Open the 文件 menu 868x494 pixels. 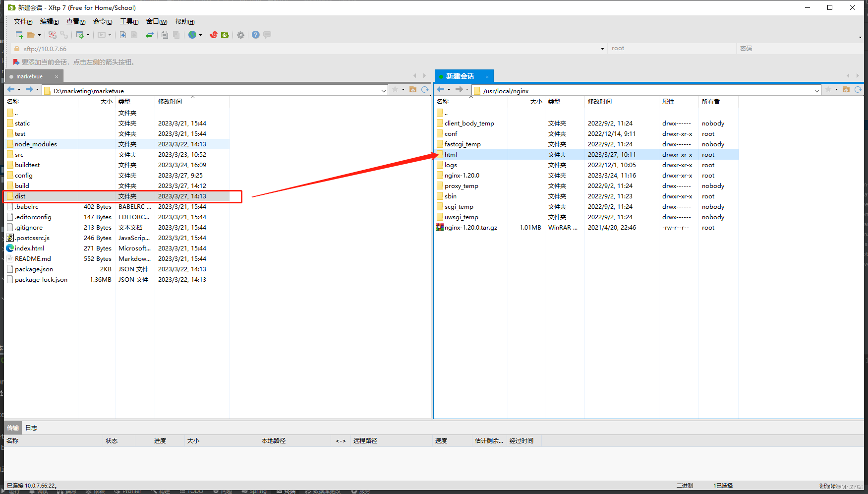click(22, 21)
